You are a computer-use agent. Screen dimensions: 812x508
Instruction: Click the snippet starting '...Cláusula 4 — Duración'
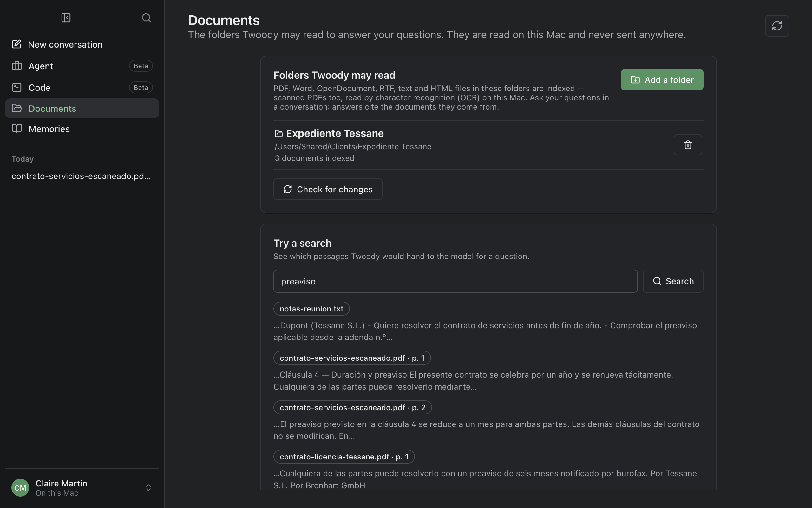pos(473,381)
